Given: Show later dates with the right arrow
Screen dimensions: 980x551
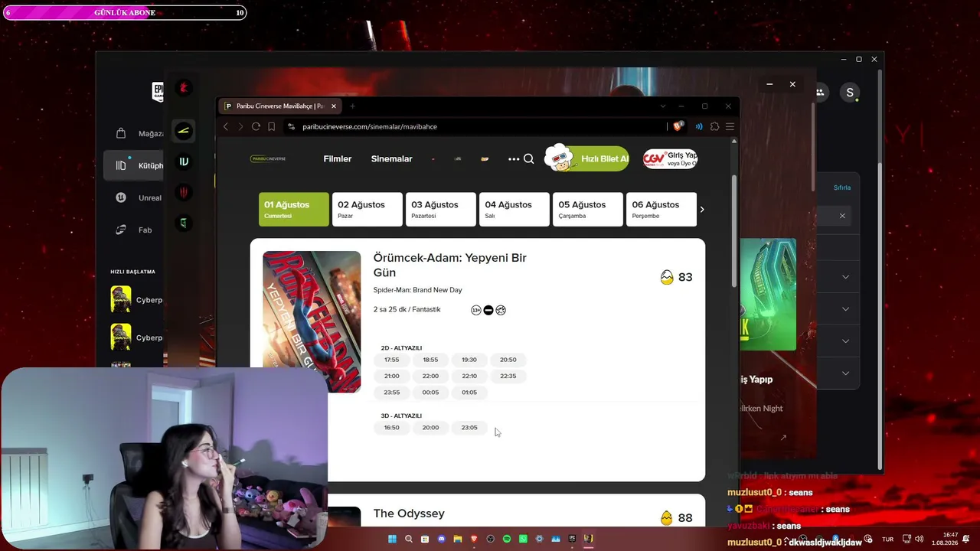Looking at the screenshot, I should point(702,209).
